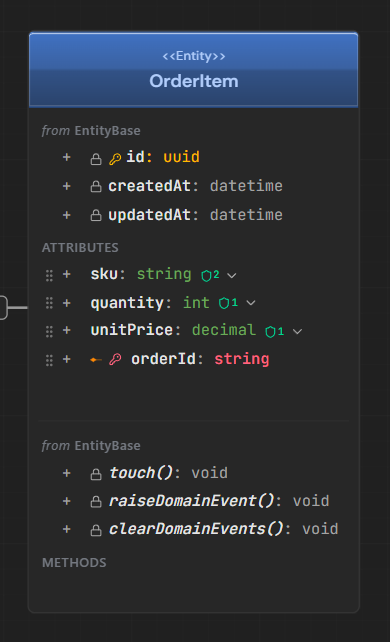Select the orderId attribute name
This screenshot has width=390, height=642.
point(163,359)
